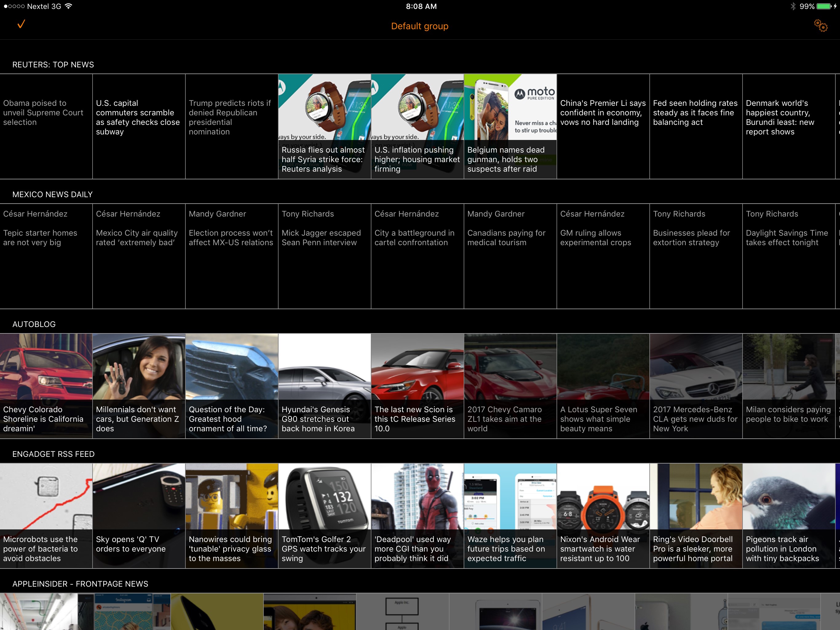Tap the battery indicator icon
This screenshot has width=840, height=630.
pyautogui.click(x=824, y=6)
